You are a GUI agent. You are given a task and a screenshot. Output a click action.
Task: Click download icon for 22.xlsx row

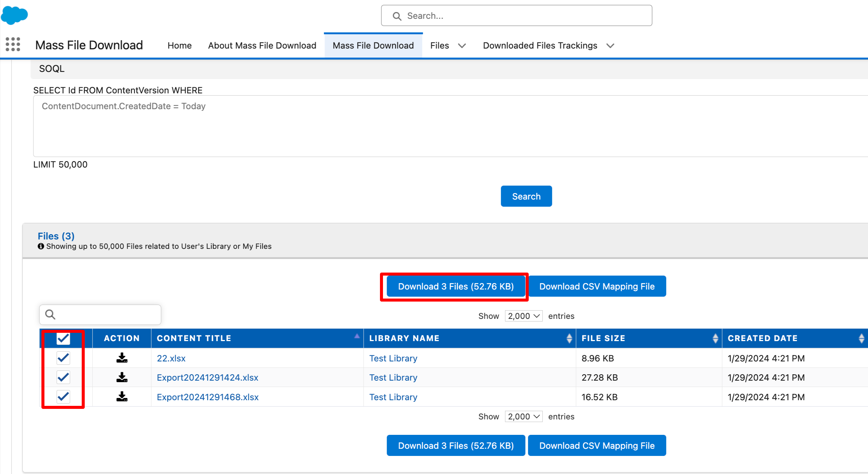tap(122, 358)
